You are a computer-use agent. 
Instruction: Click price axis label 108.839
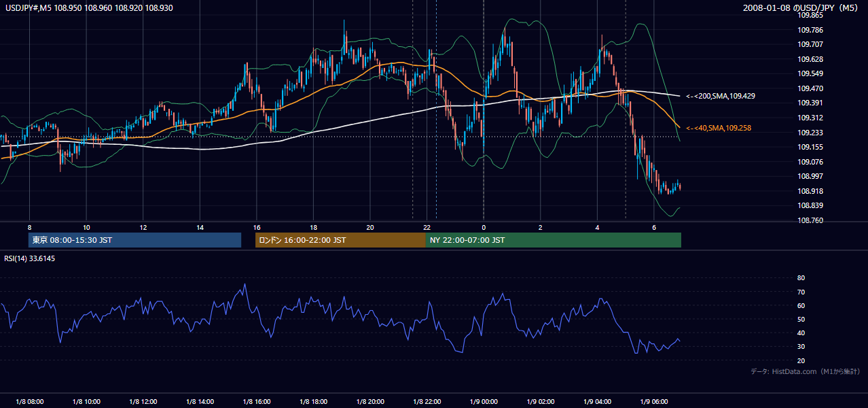(x=810, y=205)
